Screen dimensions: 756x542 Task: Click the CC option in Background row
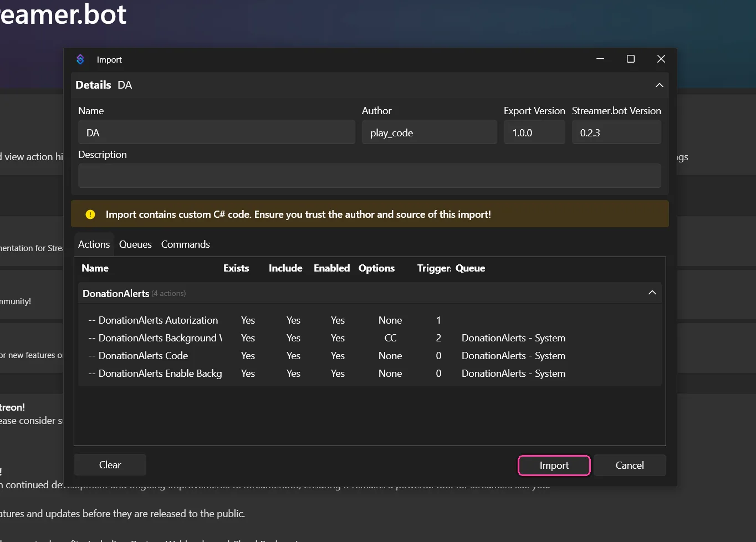pyautogui.click(x=390, y=338)
